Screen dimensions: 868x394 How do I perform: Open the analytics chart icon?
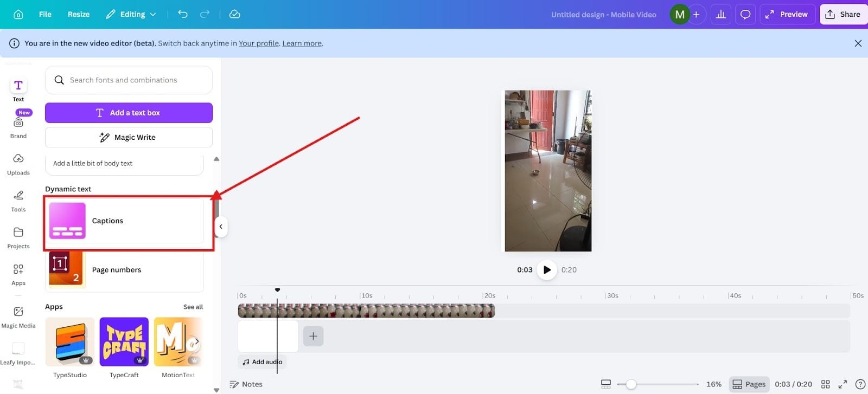(721, 15)
